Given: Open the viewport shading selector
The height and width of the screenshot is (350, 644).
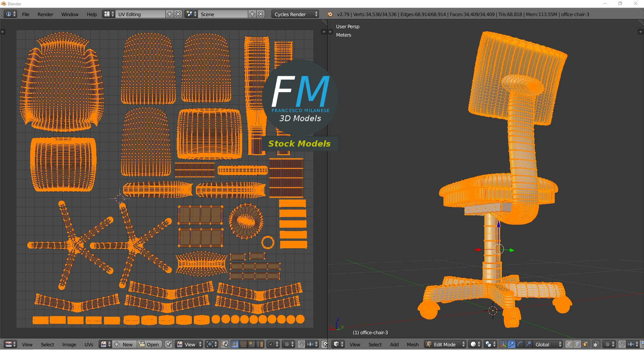Looking at the screenshot, I should (475, 344).
